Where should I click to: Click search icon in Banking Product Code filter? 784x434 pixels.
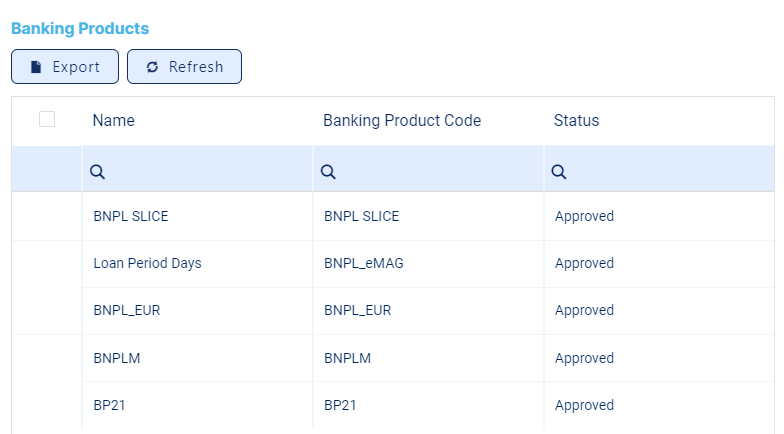pos(328,172)
